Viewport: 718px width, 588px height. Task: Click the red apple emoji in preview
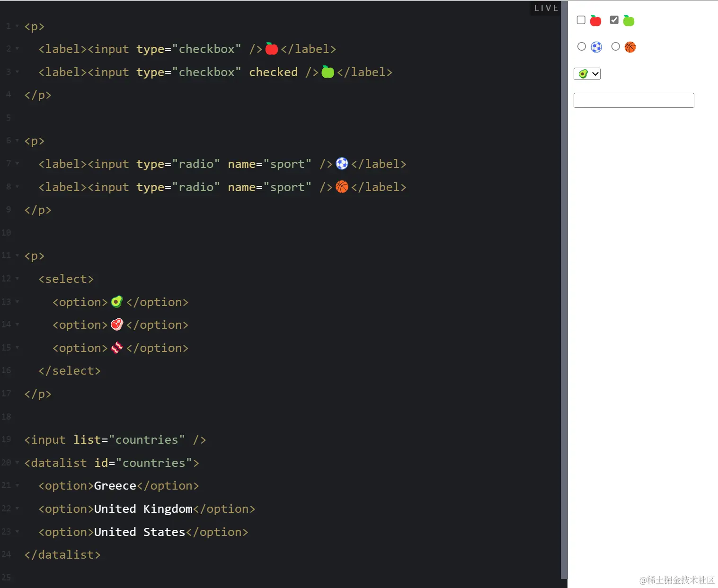595,20
